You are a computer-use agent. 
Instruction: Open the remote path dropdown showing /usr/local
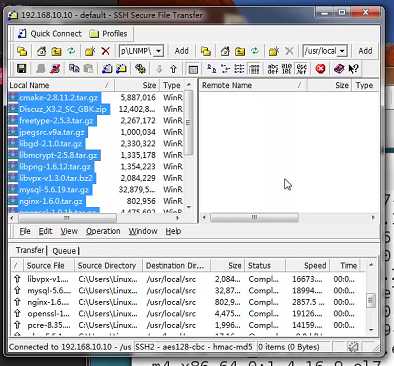pos(342,51)
